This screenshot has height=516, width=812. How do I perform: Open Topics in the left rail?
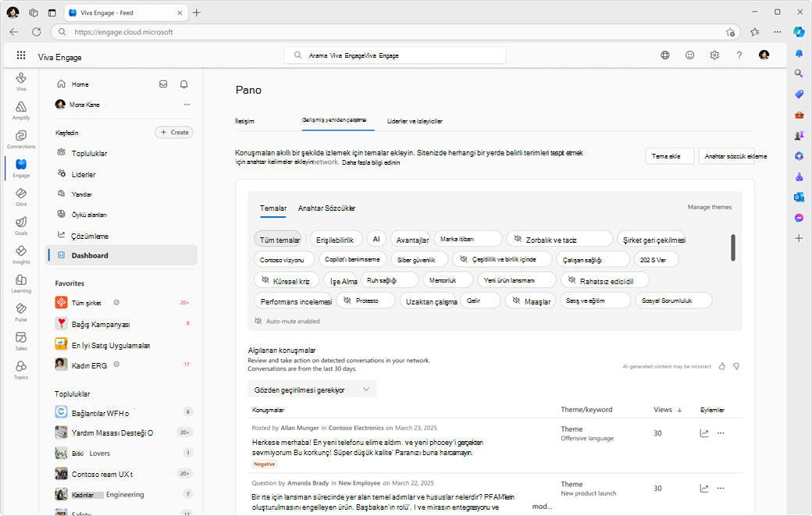pos(21,370)
